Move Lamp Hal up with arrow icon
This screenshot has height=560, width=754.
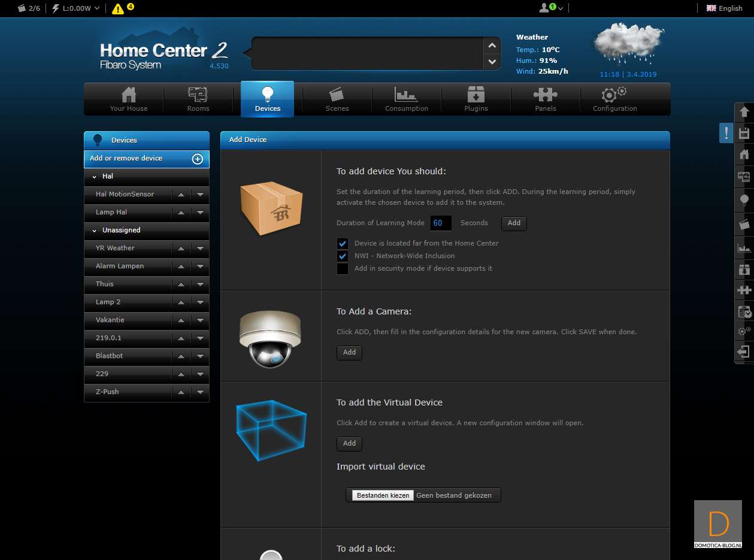point(181,213)
